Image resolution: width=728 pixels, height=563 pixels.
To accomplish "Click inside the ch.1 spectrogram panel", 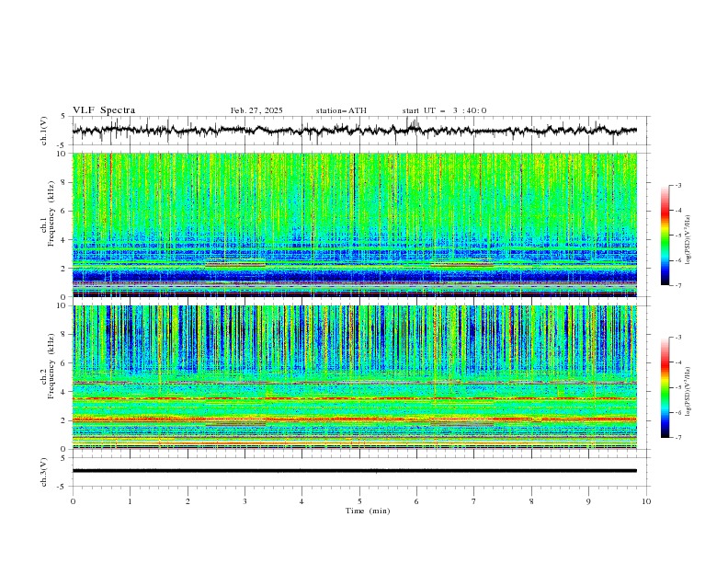I will pos(355,224).
